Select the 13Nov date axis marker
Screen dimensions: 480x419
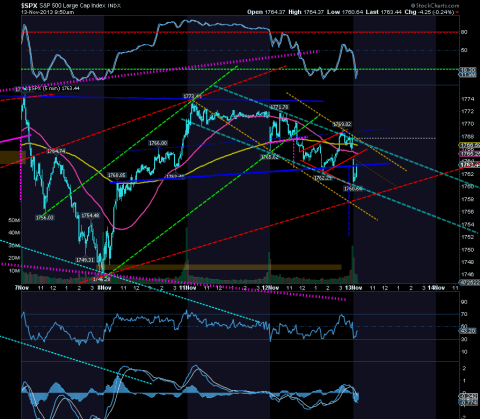[x=353, y=288]
